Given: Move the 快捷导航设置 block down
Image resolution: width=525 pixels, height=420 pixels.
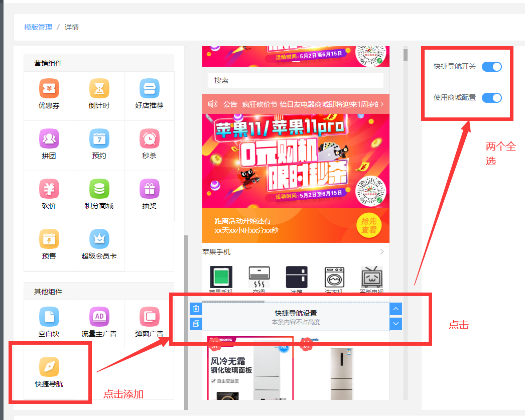Looking at the screenshot, I should tap(396, 324).
